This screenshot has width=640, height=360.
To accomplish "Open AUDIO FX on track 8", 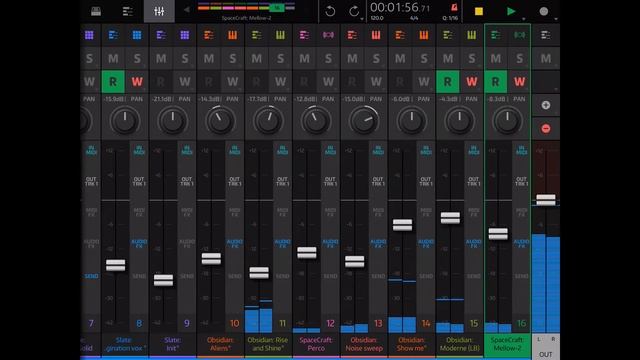I will pos(139,244).
